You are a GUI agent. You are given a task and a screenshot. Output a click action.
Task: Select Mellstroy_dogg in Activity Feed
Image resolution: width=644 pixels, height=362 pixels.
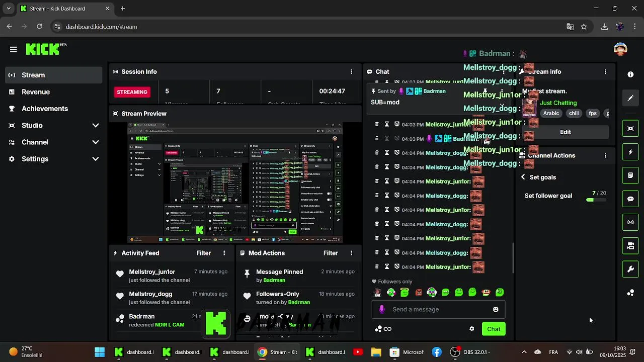click(150, 294)
